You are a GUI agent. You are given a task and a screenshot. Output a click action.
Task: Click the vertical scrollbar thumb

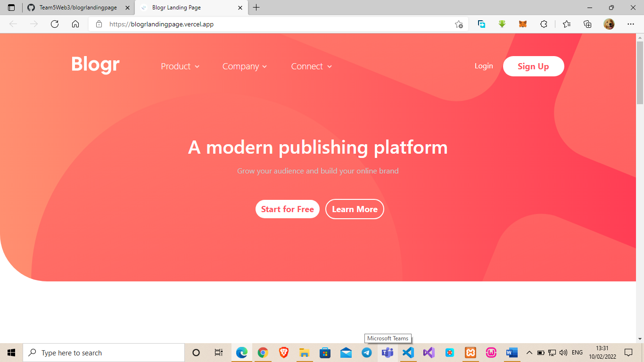coord(640,72)
